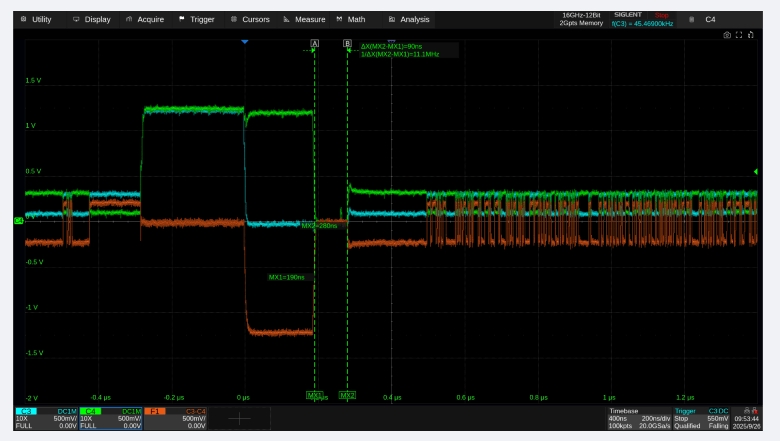Click the Analysis icon in menu bar
The width and height of the screenshot is (780, 441).
[x=392, y=19]
